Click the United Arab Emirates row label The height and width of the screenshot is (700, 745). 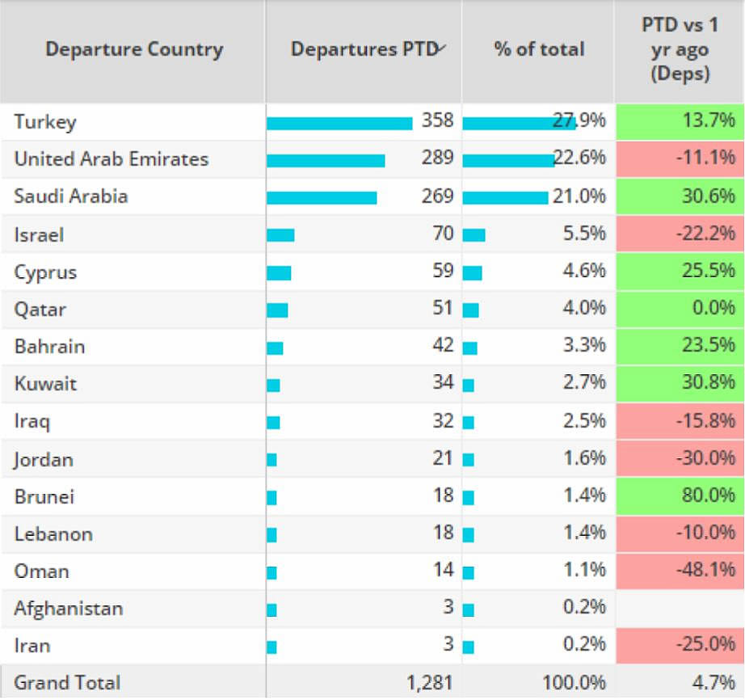tap(112, 159)
